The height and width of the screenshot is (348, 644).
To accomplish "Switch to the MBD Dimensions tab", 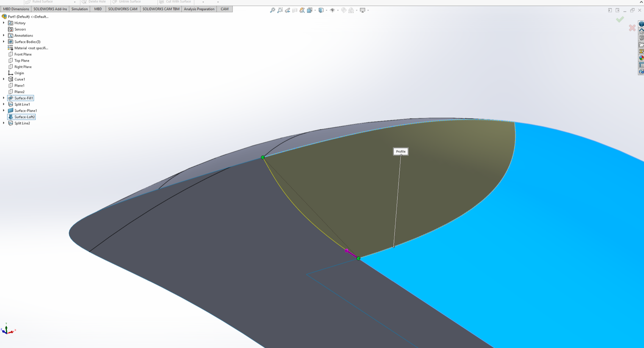I will pos(16,9).
